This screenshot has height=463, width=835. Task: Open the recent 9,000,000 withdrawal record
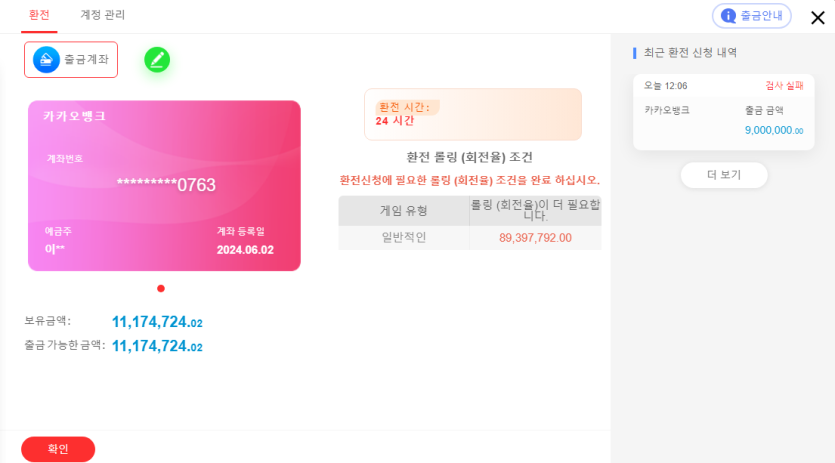723,112
